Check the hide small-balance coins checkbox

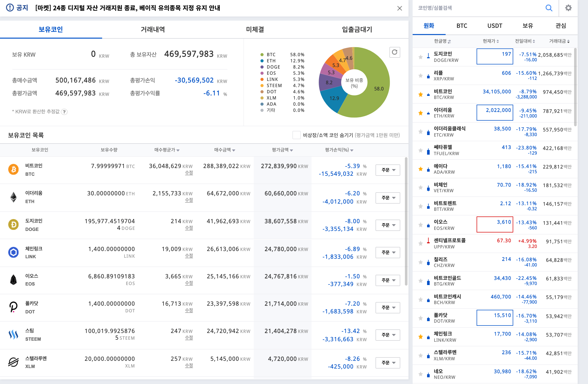point(296,135)
